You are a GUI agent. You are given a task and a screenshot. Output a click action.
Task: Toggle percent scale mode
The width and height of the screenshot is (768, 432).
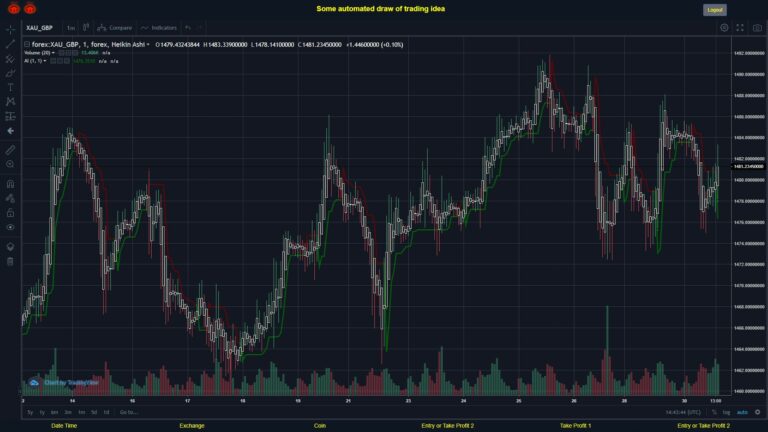point(714,412)
